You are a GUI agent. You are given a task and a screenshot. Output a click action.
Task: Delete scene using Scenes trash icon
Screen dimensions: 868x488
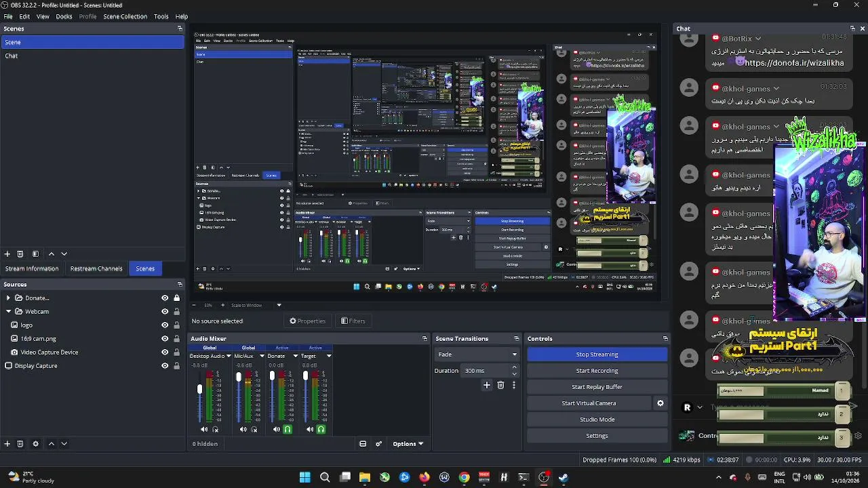[20, 254]
